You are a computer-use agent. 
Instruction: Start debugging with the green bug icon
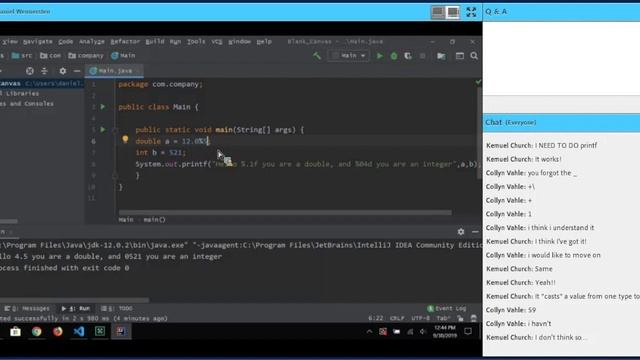coord(394,56)
